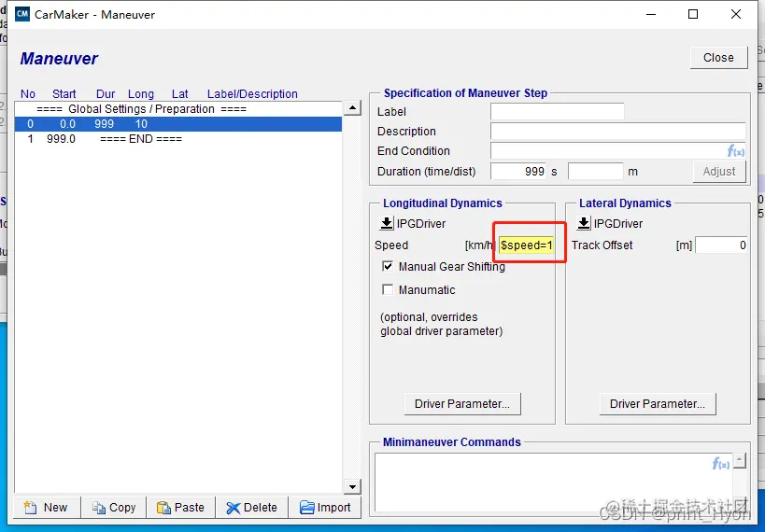Delete the selected maneuver step
The height and width of the screenshot is (532, 765).
click(252, 508)
